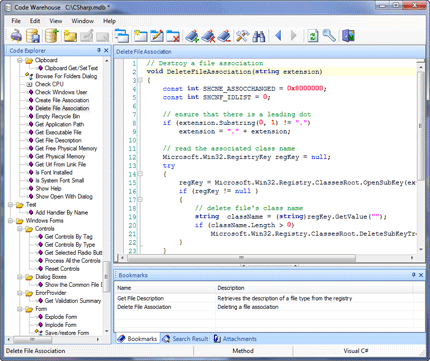Click the new database icon with green arrow
430x361 pixels.
pos(52,36)
